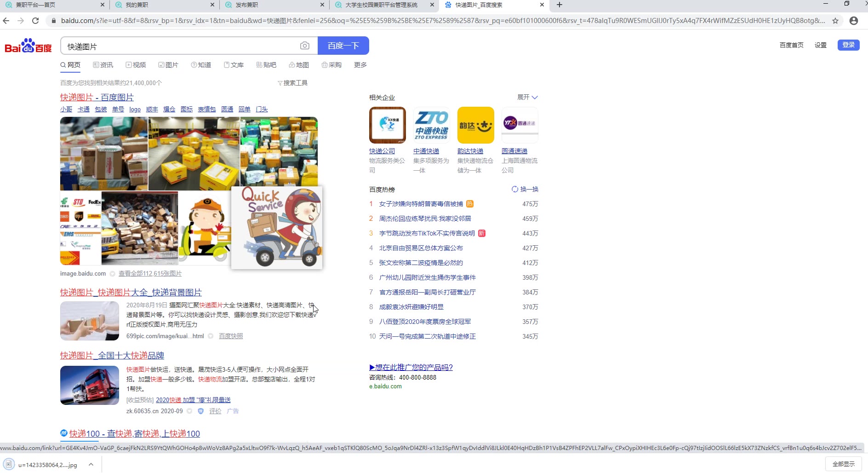
Task: Click the 全部显示 downloads button
Action: point(844,464)
